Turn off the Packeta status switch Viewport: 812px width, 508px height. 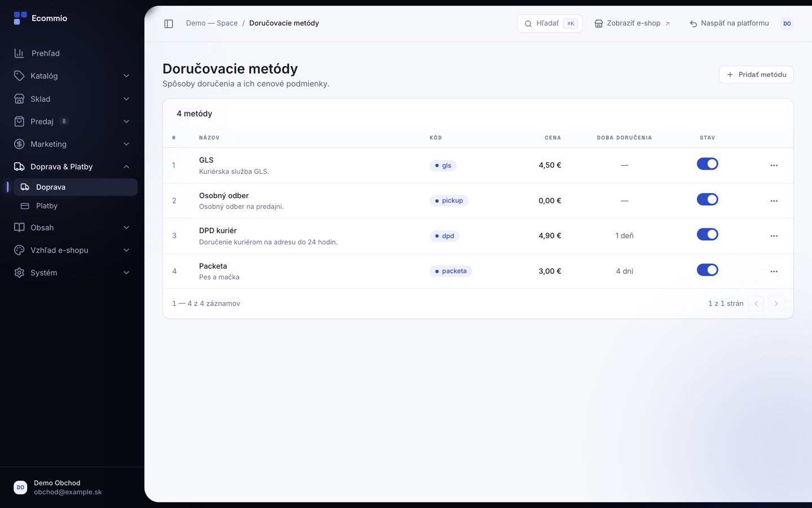pyautogui.click(x=707, y=270)
